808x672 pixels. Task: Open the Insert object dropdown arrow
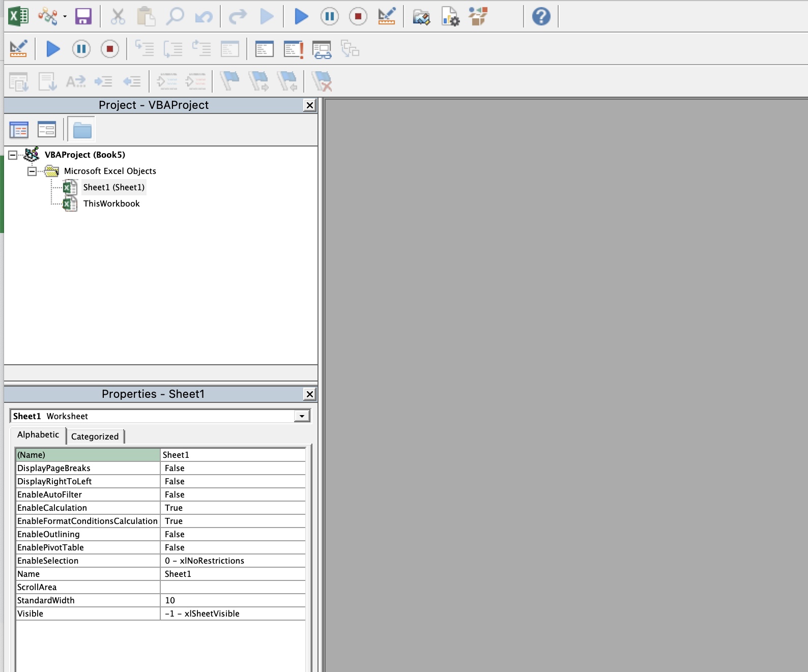point(65,17)
